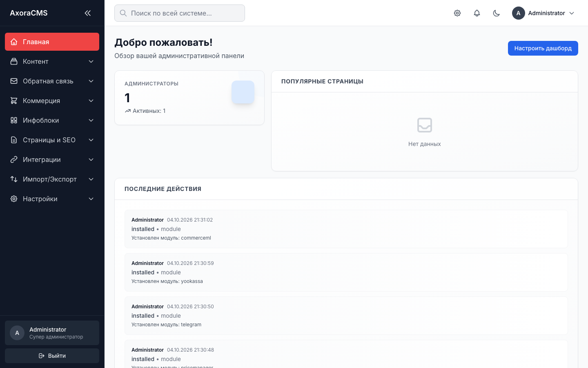Expand the Контент chevron
The width and height of the screenshot is (588, 368).
coord(91,61)
